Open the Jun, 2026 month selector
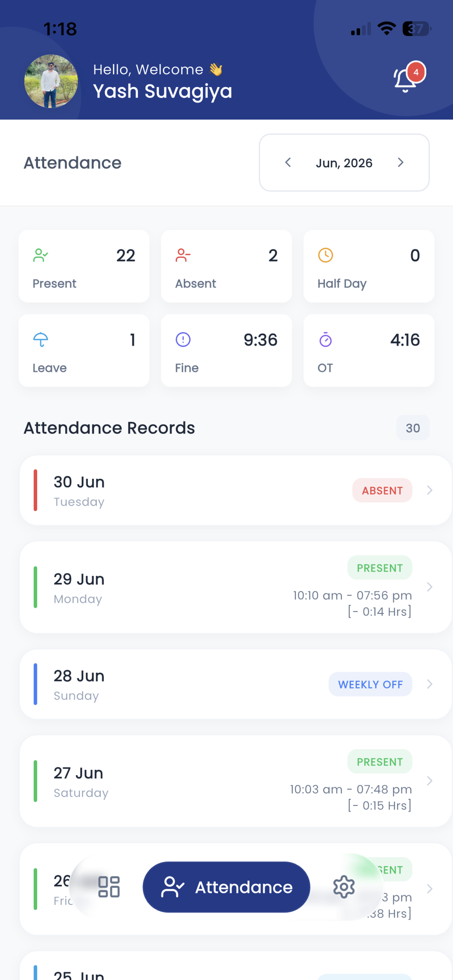The image size is (453, 980). click(x=344, y=163)
